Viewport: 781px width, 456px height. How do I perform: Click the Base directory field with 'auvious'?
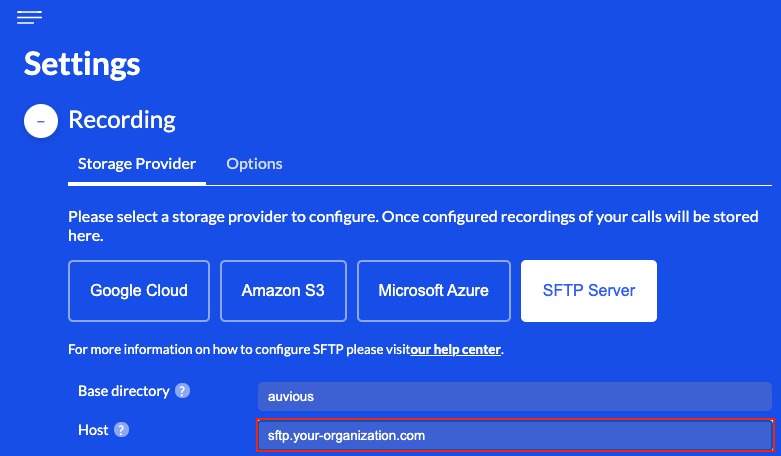[x=514, y=396]
